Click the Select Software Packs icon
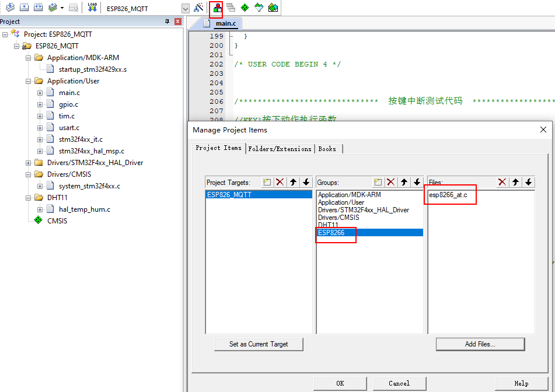This screenshot has height=392, width=555. [259, 7]
